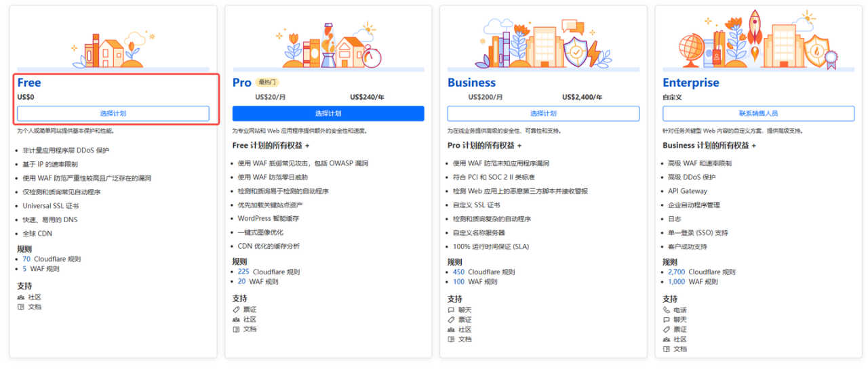Click the community icon under Pro plan support
This screenshot has height=378, width=868.
pyautogui.click(x=236, y=319)
